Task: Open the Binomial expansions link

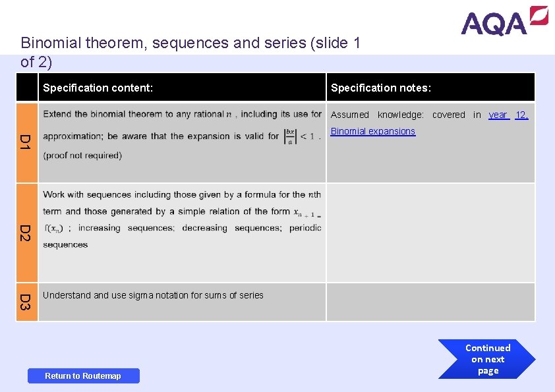Action: [373, 131]
